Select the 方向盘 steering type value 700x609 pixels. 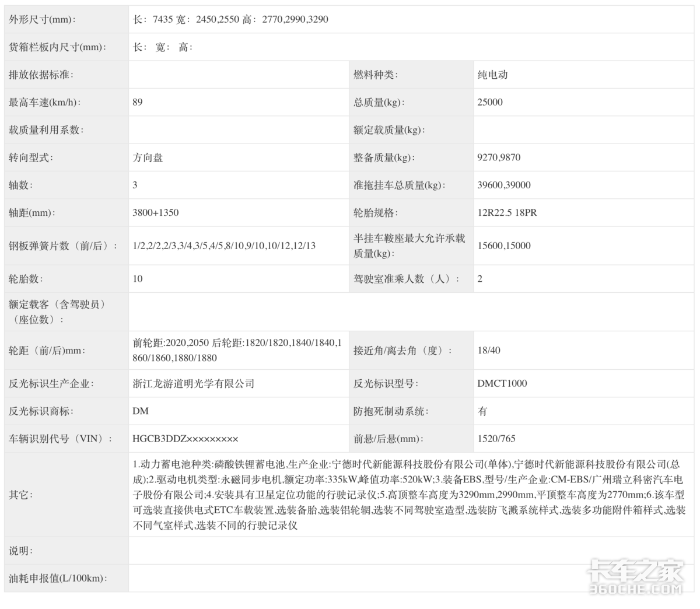click(146, 157)
